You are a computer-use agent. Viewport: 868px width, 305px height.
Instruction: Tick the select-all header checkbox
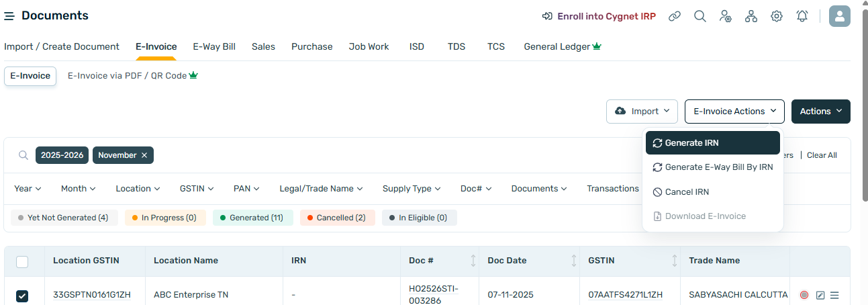[x=22, y=261]
